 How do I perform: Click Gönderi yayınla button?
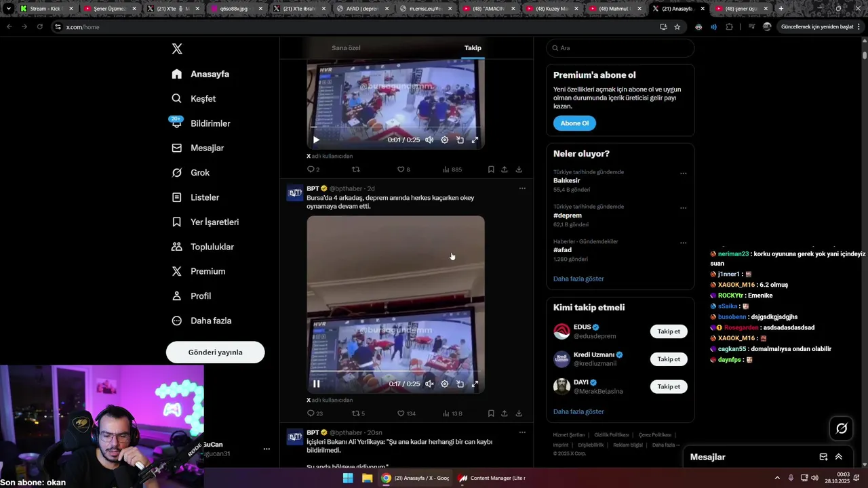coord(215,352)
